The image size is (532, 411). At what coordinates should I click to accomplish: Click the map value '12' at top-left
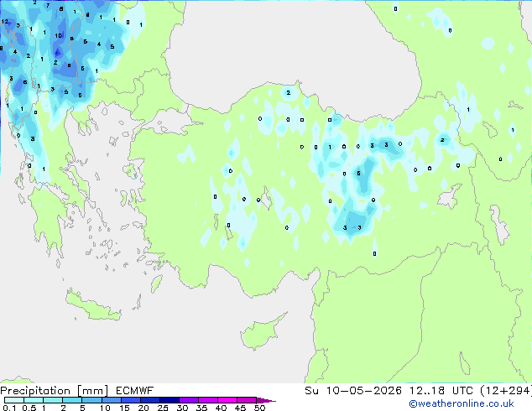coord(5,21)
